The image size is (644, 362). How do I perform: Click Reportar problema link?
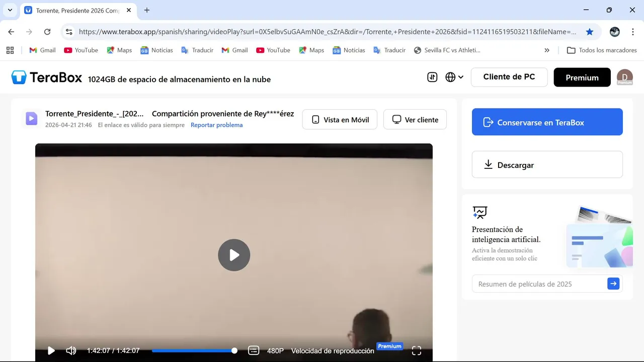pos(216,125)
